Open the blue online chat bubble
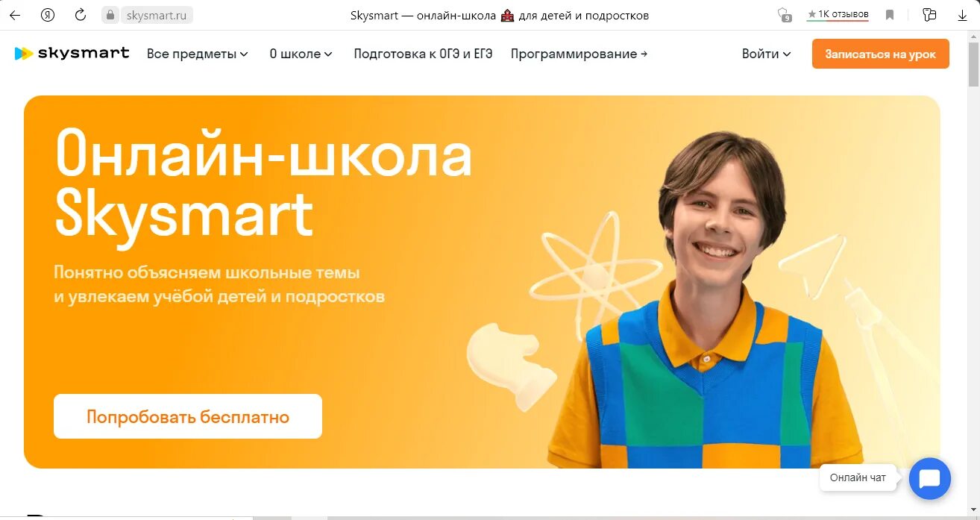 point(930,478)
